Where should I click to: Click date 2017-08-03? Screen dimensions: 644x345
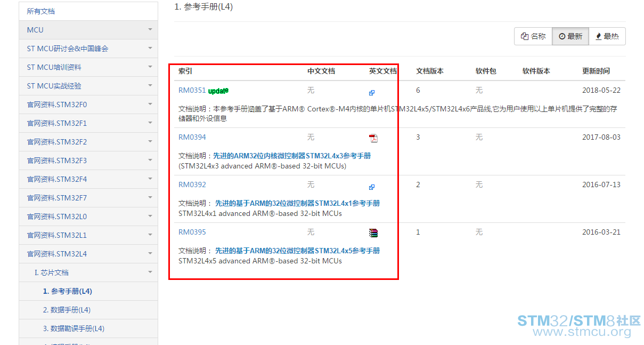pyautogui.click(x=601, y=137)
